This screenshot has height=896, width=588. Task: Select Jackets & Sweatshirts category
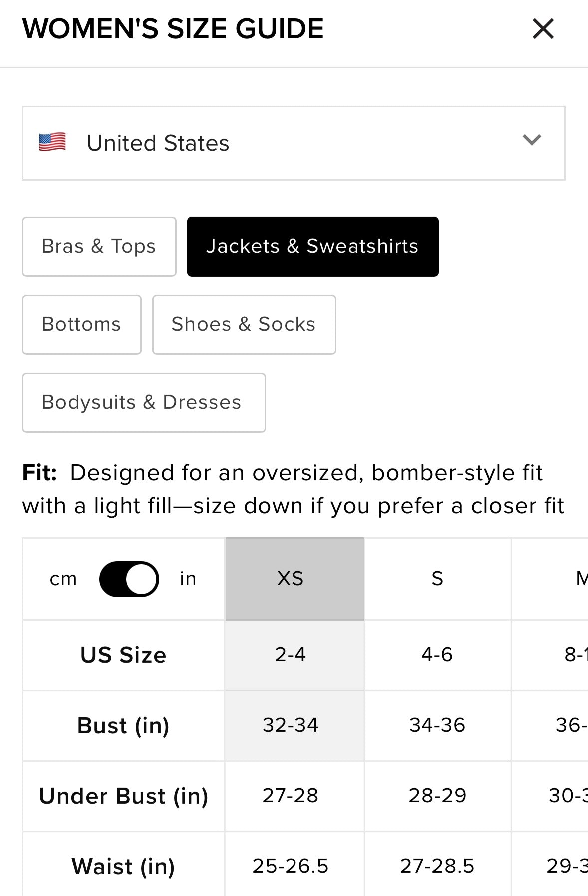point(312,247)
